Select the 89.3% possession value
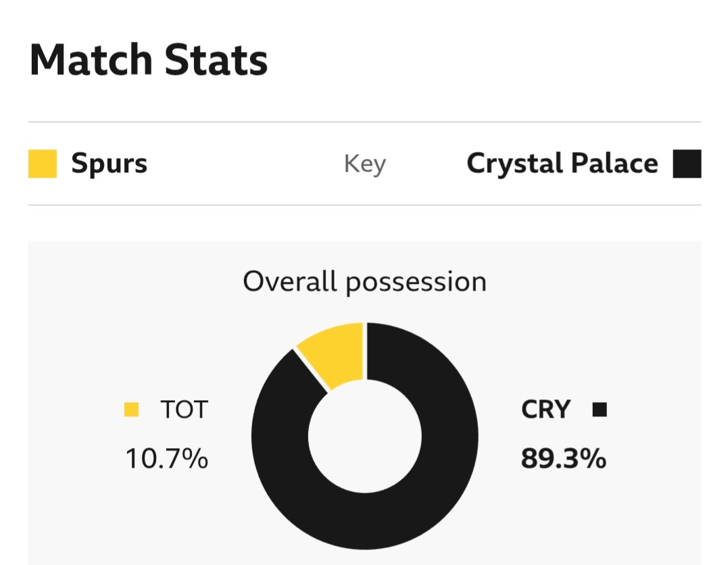 pyautogui.click(x=563, y=460)
